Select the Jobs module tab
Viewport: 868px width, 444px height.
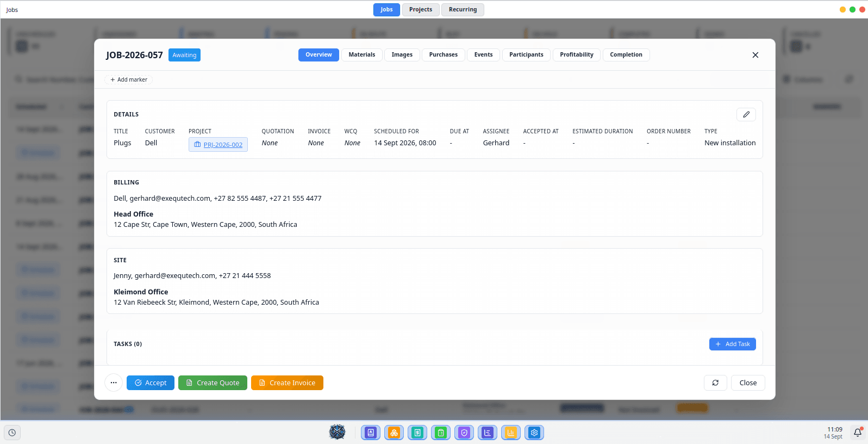[386, 10]
